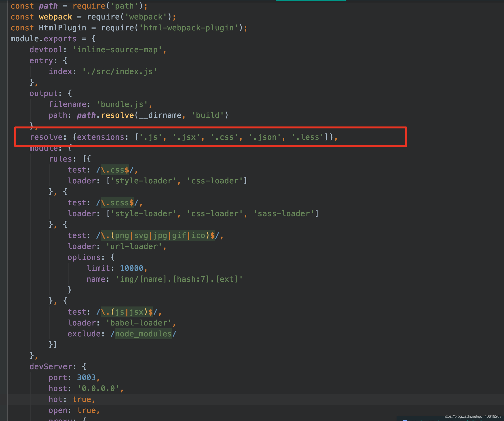This screenshot has width=504, height=421.
Task: Click the /node_modules/ exclude regex
Action: click(x=143, y=334)
